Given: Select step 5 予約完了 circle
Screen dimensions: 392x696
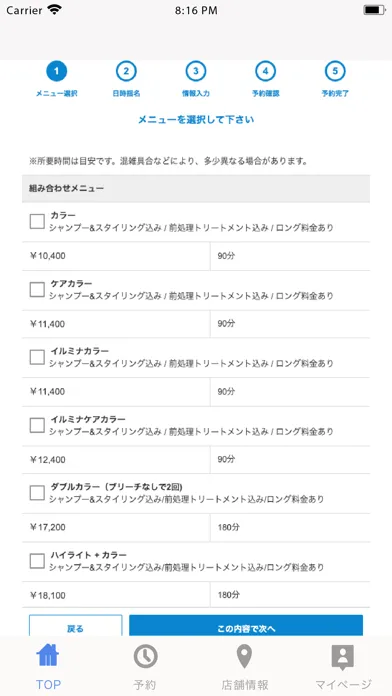Looking at the screenshot, I should coord(335,71).
